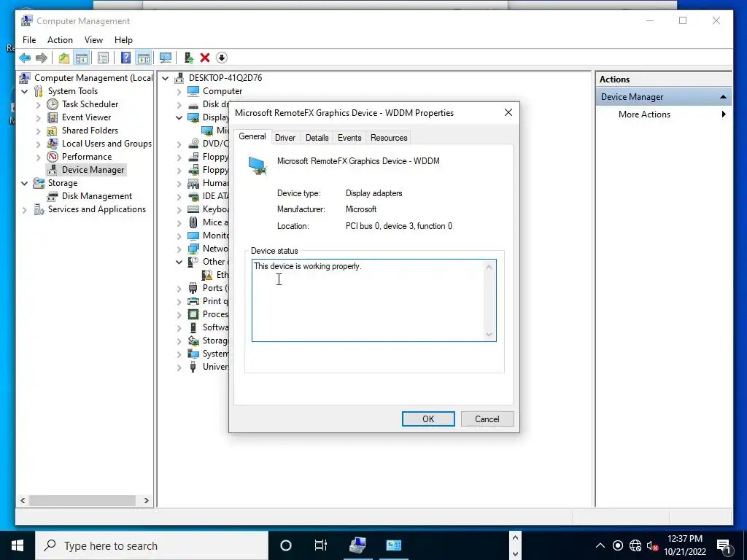Close the RemoteFX Properties dialog
Image resolution: width=747 pixels, height=560 pixels.
point(508,112)
